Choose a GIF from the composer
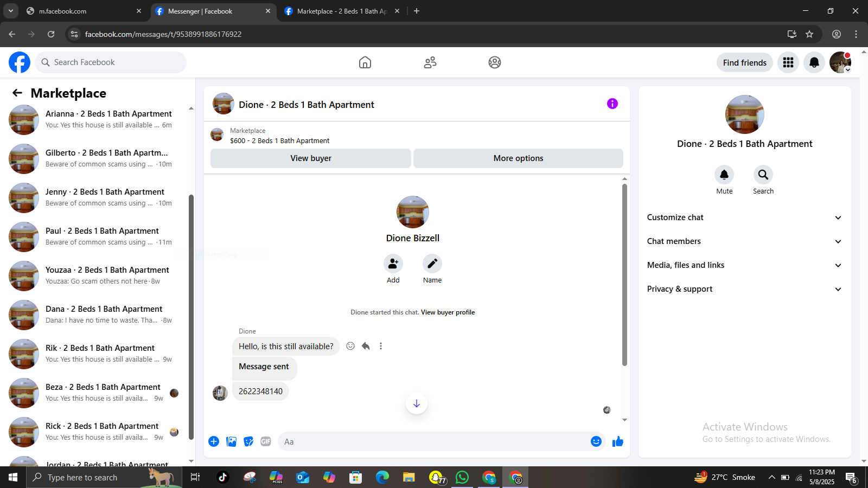The width and height of the screenshot is (868, 488). tap(266, 441)
